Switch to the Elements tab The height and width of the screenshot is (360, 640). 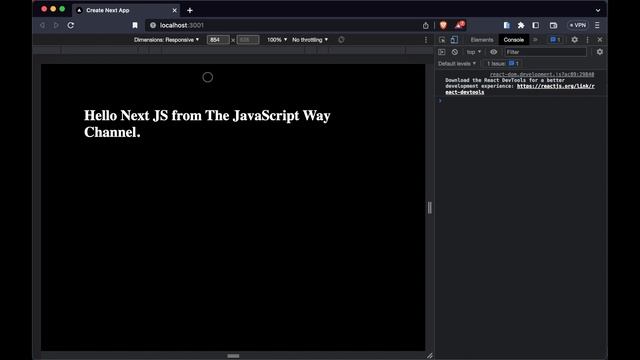(x=482, y=40)
